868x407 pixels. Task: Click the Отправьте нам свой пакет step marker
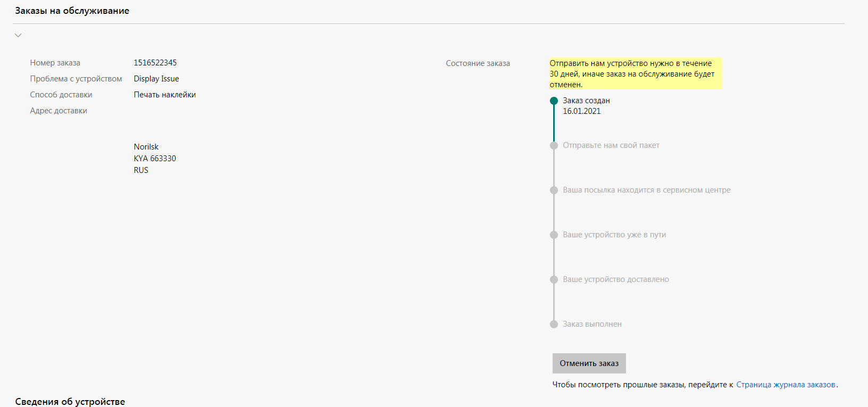point(554,145)
